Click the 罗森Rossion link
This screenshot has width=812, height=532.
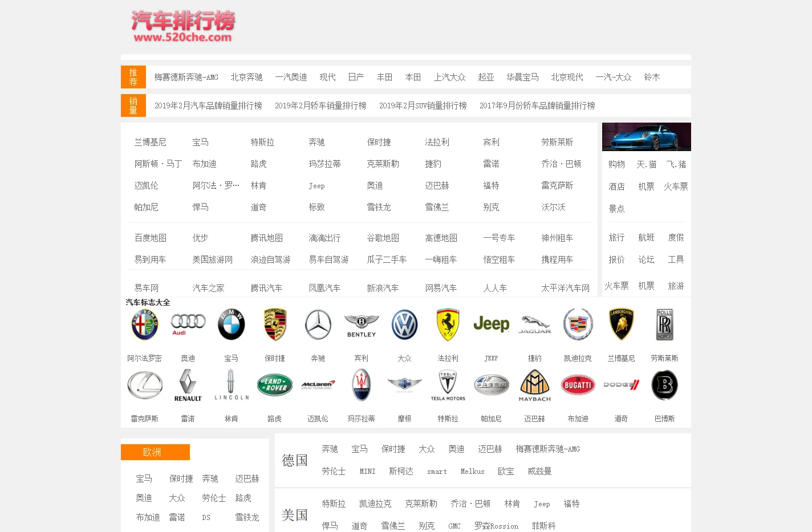click(496, 526)
